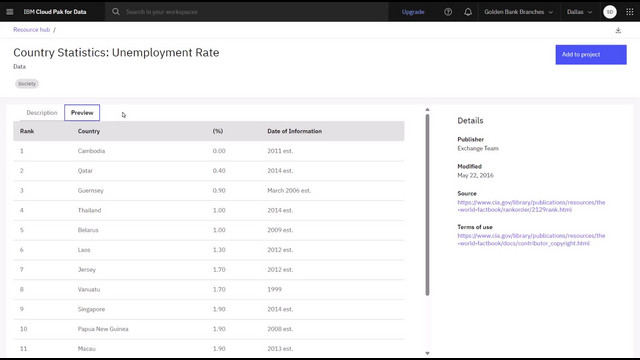Select the Guernsey cell
Viewport: 640px width, 360px height.
[x=91, y=190]
